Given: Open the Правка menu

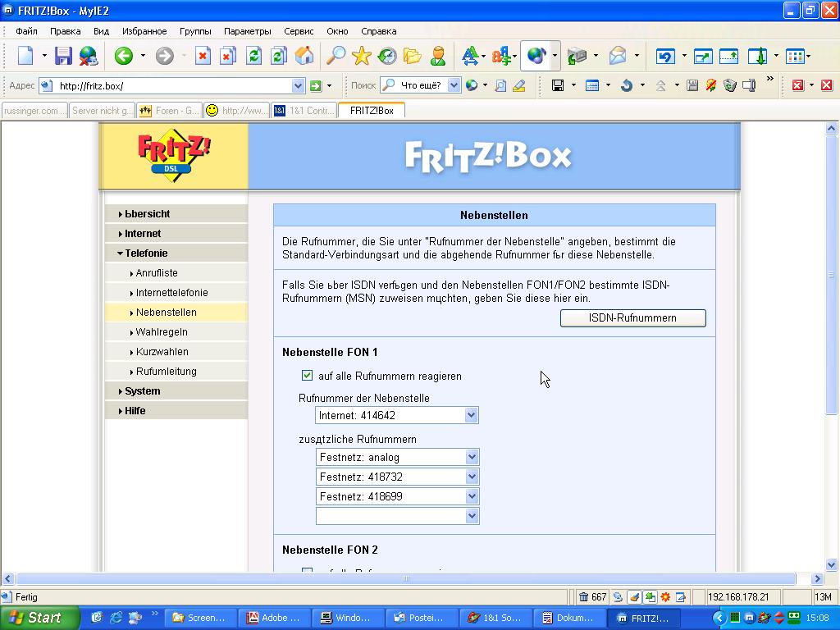Looking at the screenshot, I should tap(66, 31).
